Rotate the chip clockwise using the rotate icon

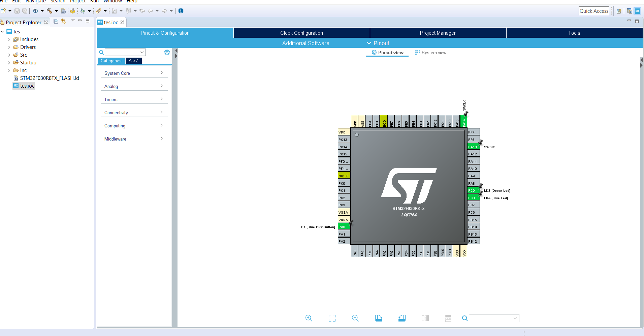pyautogui.click(x=379, y=318)
